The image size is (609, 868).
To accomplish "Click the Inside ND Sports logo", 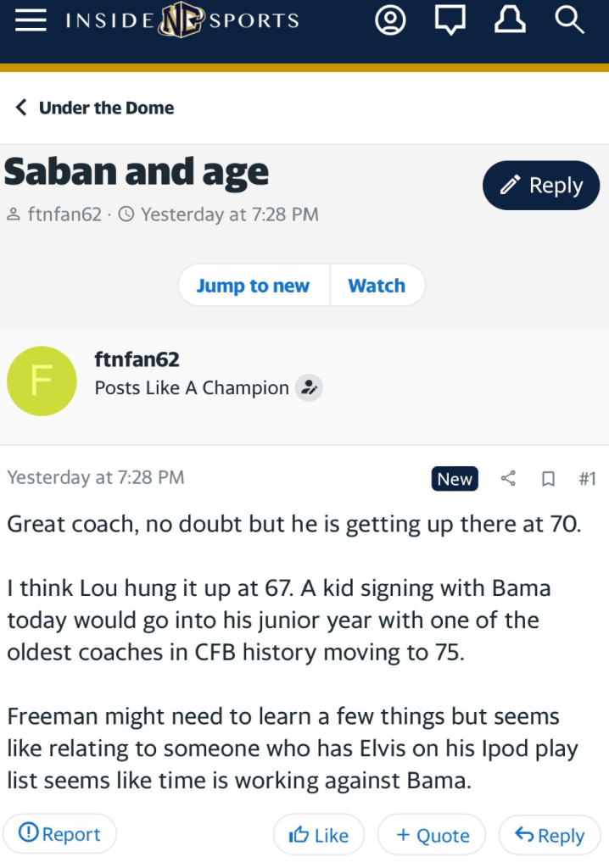I will [182, 21].
